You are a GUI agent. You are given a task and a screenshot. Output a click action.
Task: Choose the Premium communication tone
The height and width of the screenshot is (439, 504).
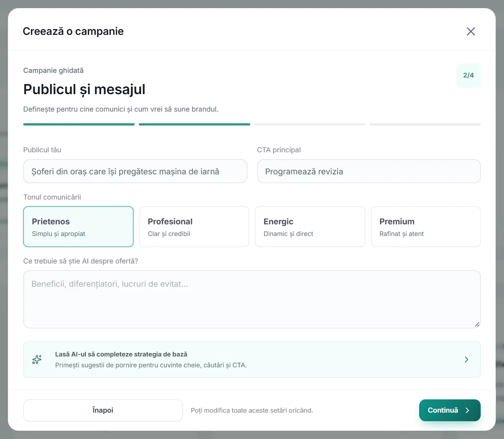point(426,227)
